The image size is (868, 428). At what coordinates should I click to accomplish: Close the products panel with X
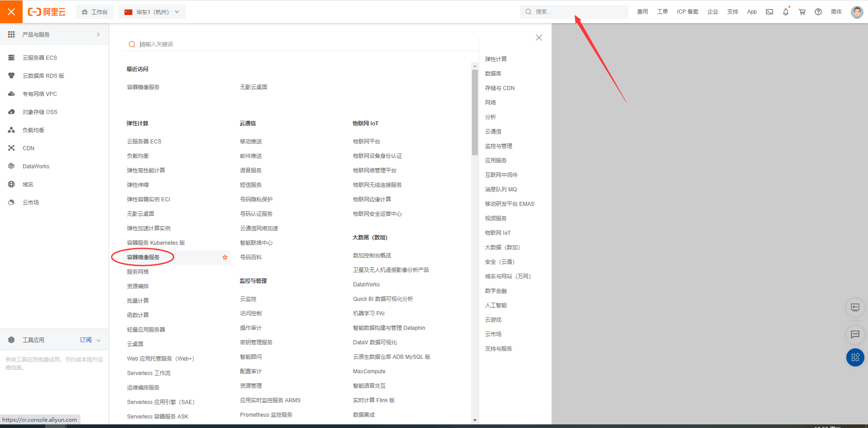(x=538, y=38)
